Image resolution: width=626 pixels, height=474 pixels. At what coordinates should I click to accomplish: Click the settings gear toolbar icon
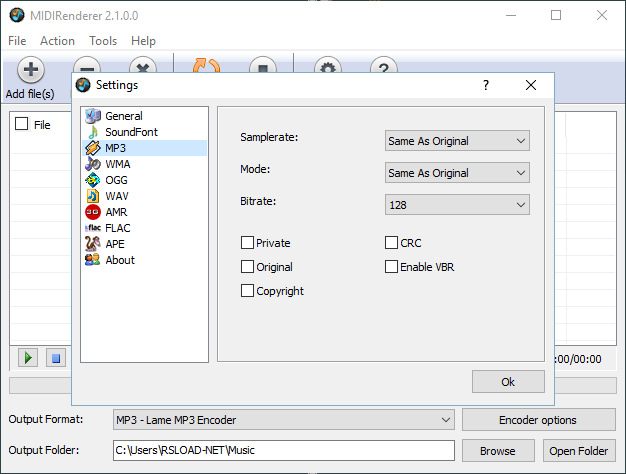point(328,65)
